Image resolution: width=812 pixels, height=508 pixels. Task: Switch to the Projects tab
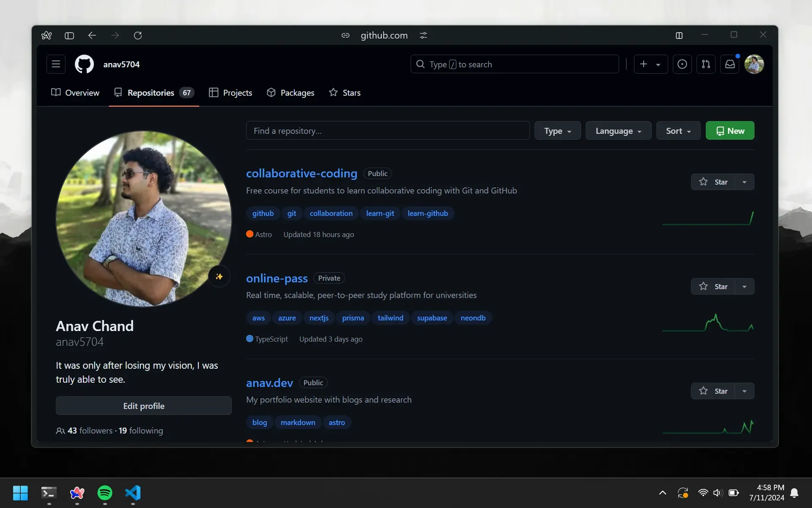click(230, 92)
